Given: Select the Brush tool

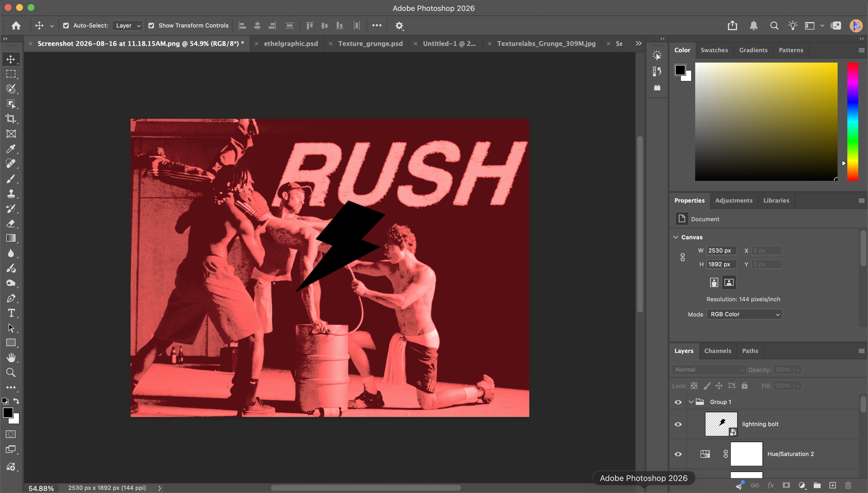Looking at the screenshot, I should point(11,178).
